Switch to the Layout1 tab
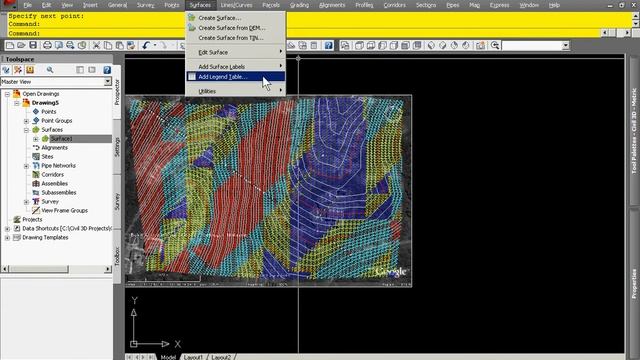This screenshot has width=640, height=360. (193, 357)
